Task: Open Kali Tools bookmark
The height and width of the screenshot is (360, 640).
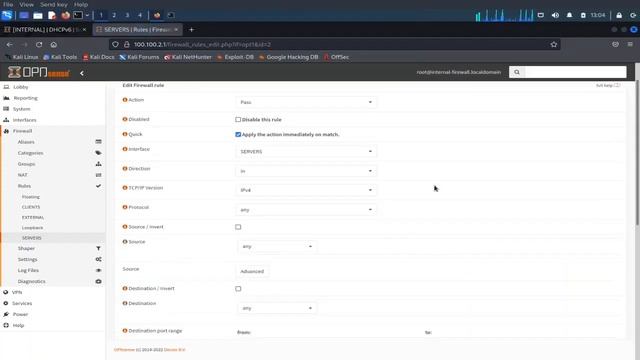Action: click(x=60, y=57)
